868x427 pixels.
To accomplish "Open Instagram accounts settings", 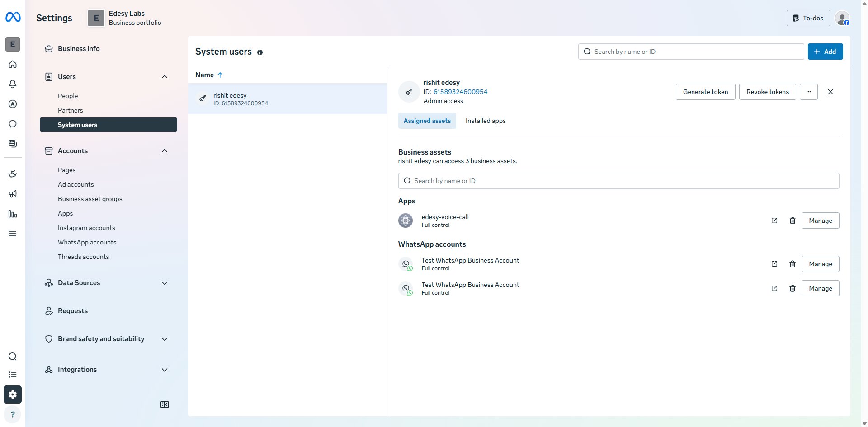I will tap(86, 228).
